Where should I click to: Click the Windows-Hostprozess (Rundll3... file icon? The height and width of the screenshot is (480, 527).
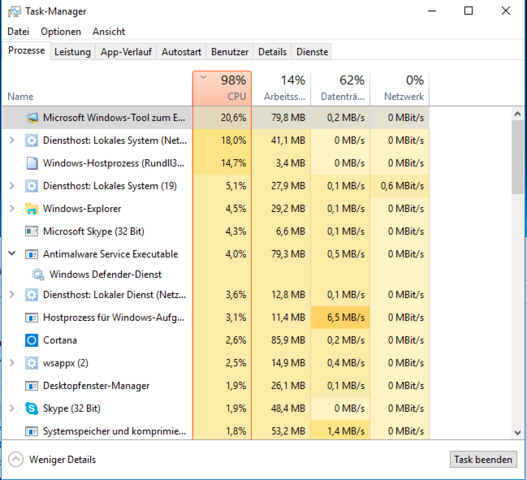[32, 163]
